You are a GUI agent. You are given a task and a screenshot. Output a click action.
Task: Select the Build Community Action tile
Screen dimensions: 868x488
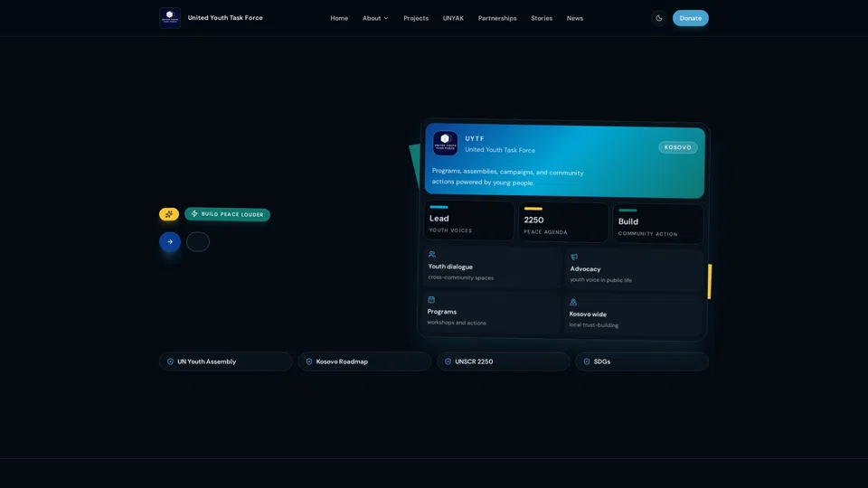pyautogui.click(x=657, y=224)
